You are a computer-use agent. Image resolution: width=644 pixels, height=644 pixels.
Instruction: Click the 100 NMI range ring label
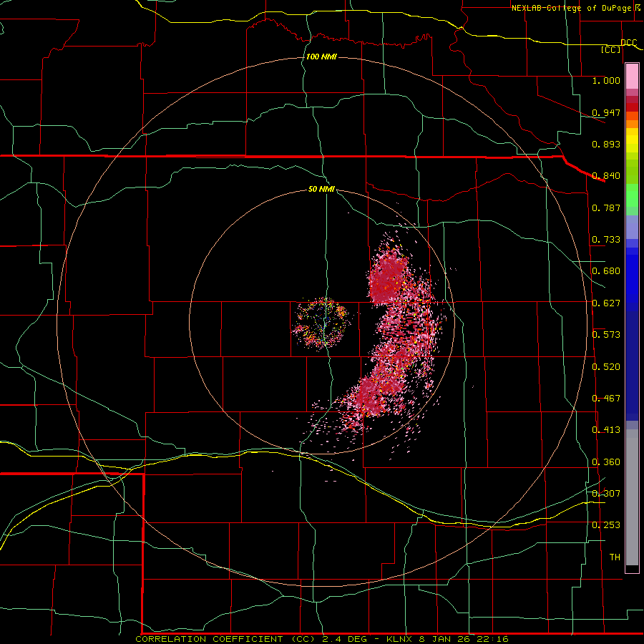[x=321, y=57]
